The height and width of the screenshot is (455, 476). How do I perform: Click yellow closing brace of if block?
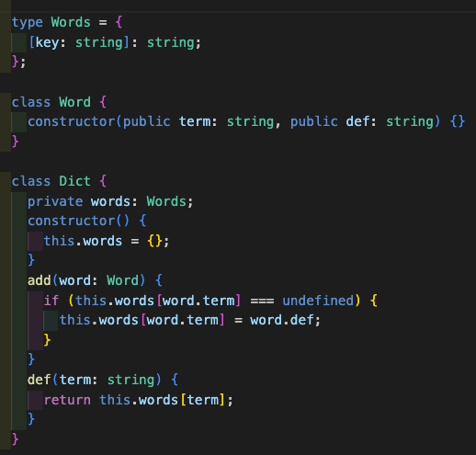coord(47,340)
